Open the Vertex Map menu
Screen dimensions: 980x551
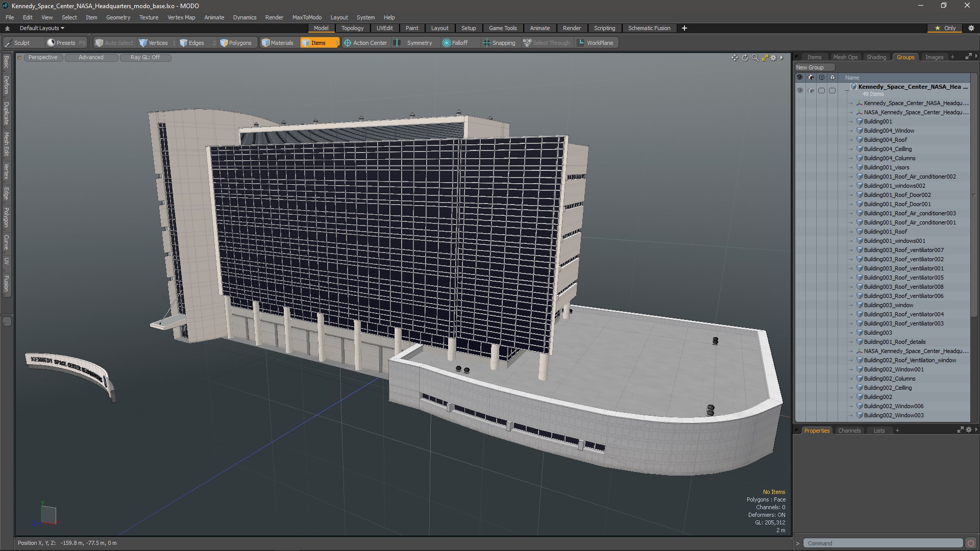click(181, 17)
